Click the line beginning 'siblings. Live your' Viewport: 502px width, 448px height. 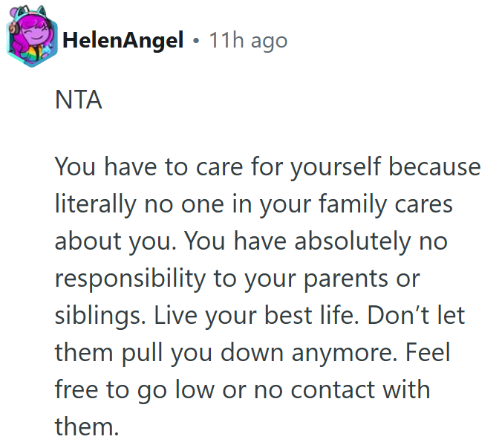260,316
